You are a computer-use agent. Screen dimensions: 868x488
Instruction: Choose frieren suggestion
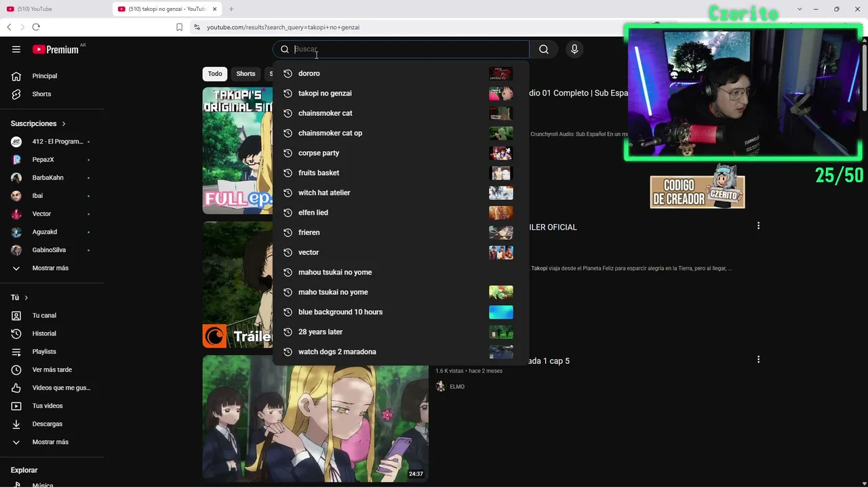[401, 232]
